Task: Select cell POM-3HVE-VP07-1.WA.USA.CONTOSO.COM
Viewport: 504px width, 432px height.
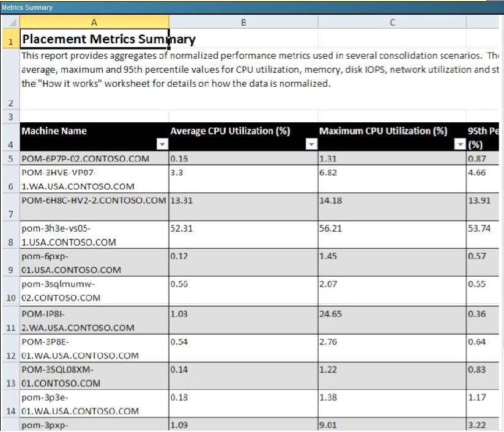Action: [x=94, y=179]
